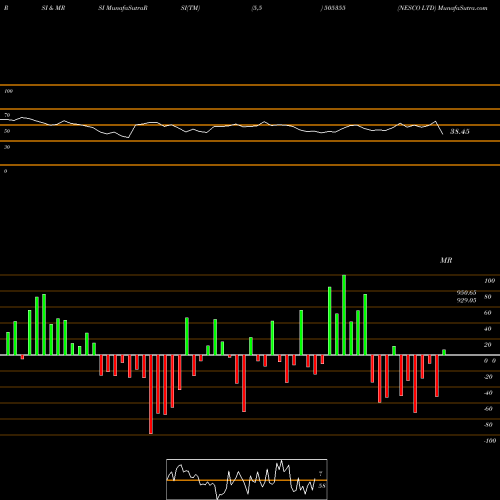The width and height of the screenshot is (500, 500).
Task: Click the -60 label on MR right axis
Action: 488,409
